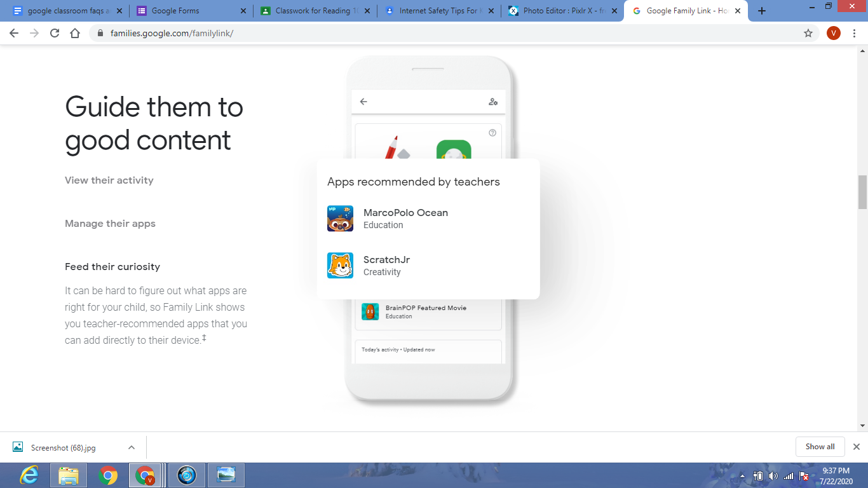Click the first Chrome taskbar icon
This screenshot has height=488, width=868.
click(109, 475)
